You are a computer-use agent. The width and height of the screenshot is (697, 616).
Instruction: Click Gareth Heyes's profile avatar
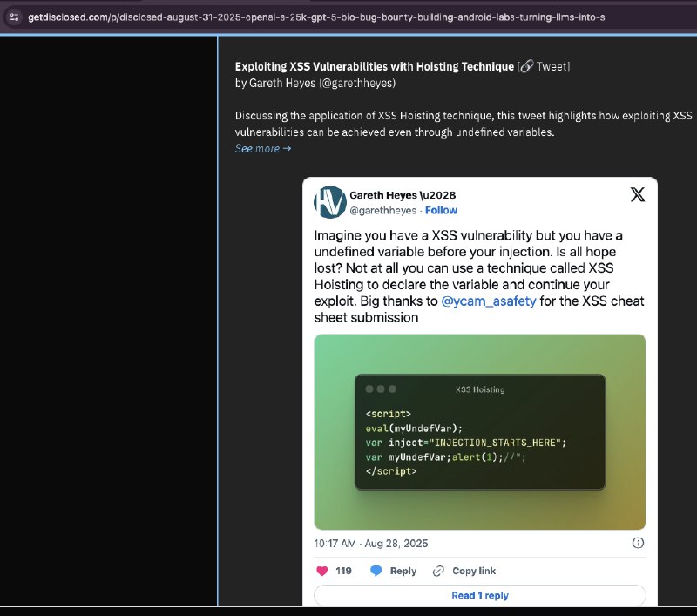[328, 201]
